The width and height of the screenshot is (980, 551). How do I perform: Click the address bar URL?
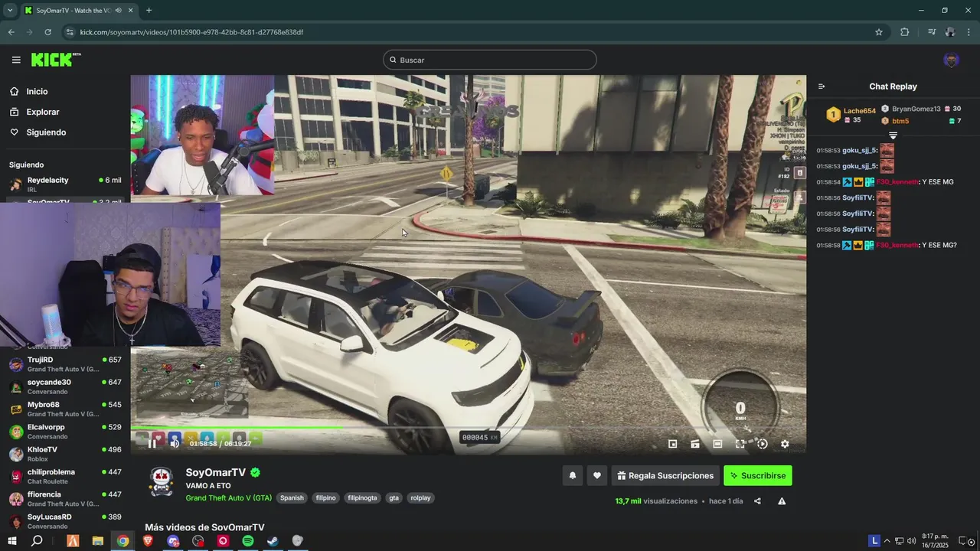[191, 32]
